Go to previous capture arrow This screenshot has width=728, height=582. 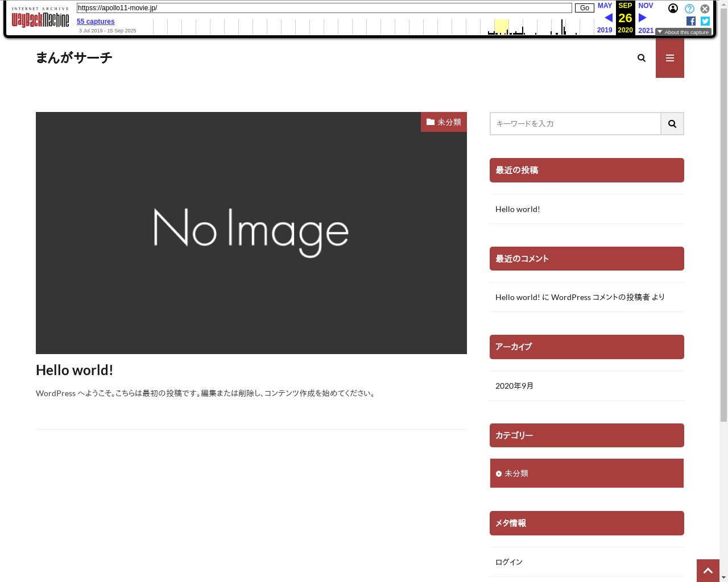[x=608, y=18]
